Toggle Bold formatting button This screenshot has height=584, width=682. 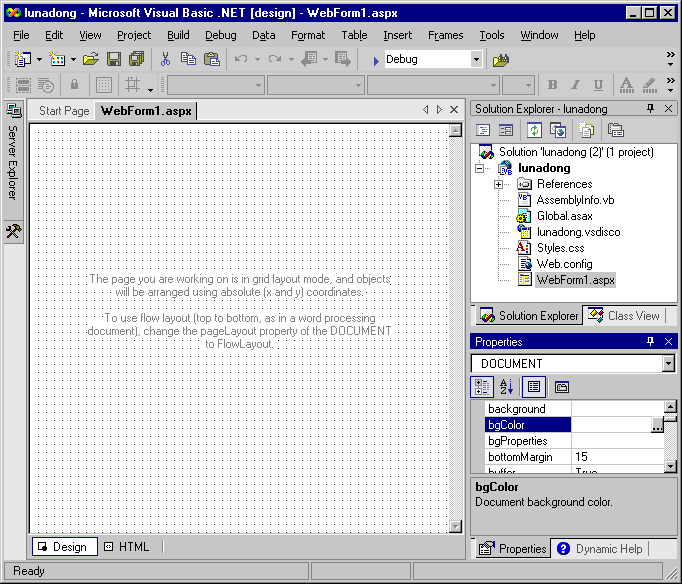point(552,85)
